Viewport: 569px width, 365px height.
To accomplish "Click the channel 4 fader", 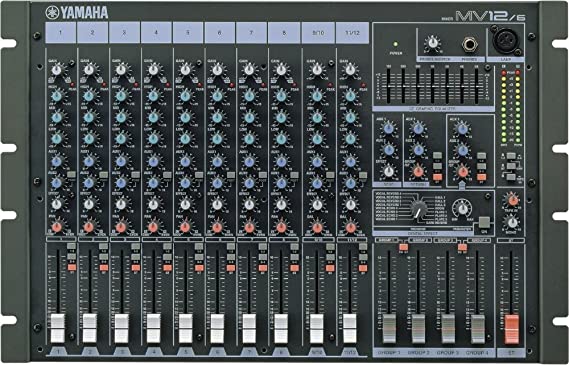I will [x=153, y=328].
